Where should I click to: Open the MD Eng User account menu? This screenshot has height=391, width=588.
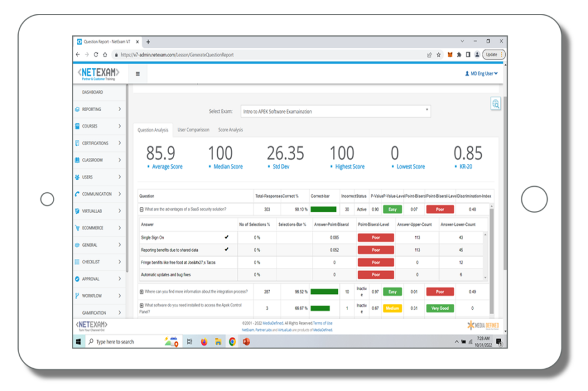481,74
